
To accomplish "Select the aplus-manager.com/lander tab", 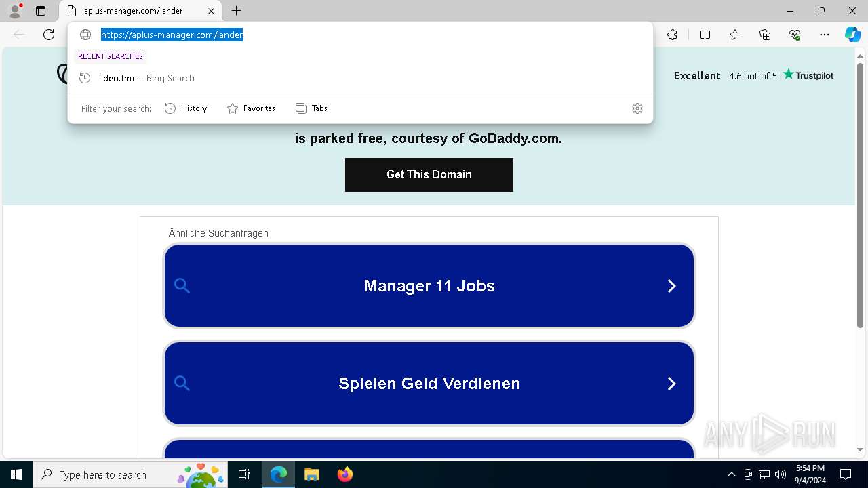I will (x=141, y=11).
